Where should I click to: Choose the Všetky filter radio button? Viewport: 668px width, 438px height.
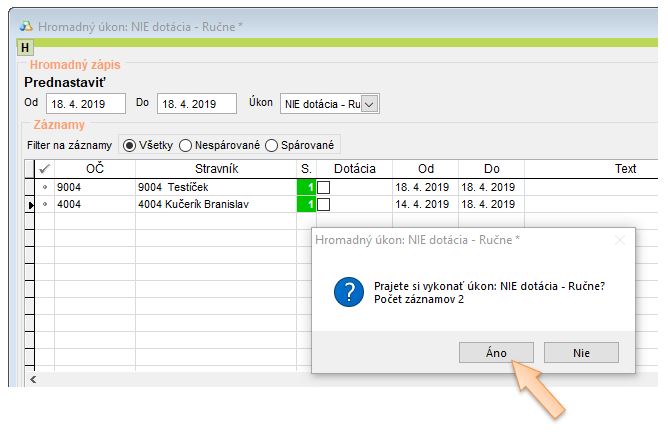[128, 144]
